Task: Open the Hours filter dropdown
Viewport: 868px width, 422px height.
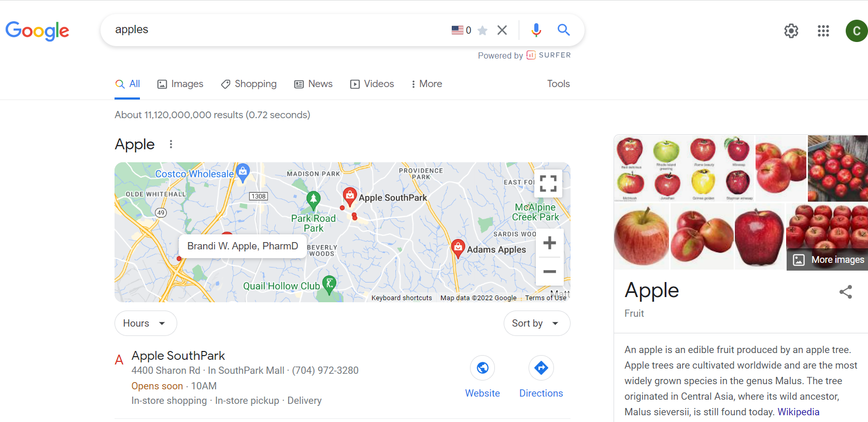Action: (x=146, y=323)
